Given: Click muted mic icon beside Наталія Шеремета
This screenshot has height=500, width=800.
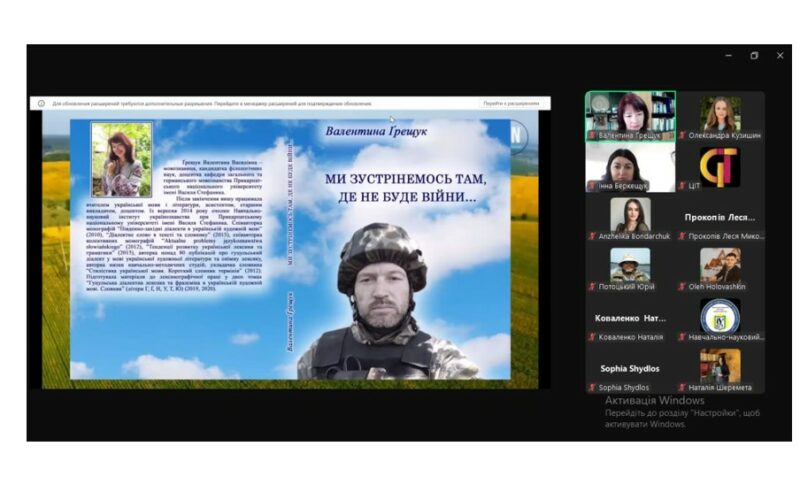Looking at the screenshot, I should [682, 387].
